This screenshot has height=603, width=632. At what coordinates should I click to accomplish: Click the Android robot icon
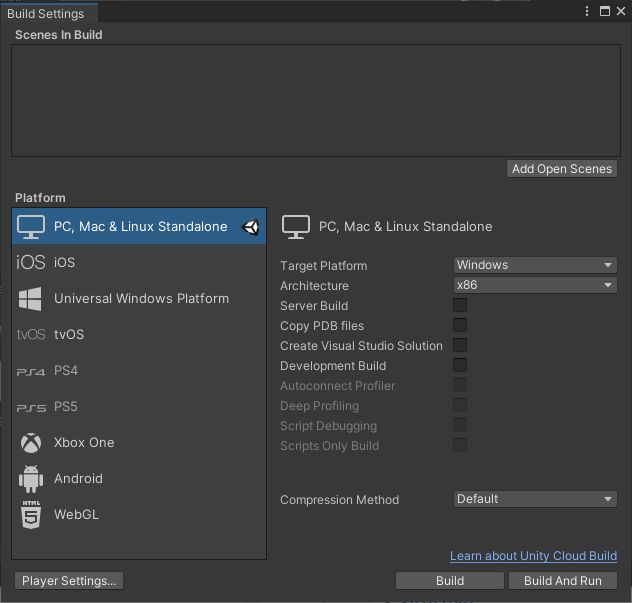point(31,479)
